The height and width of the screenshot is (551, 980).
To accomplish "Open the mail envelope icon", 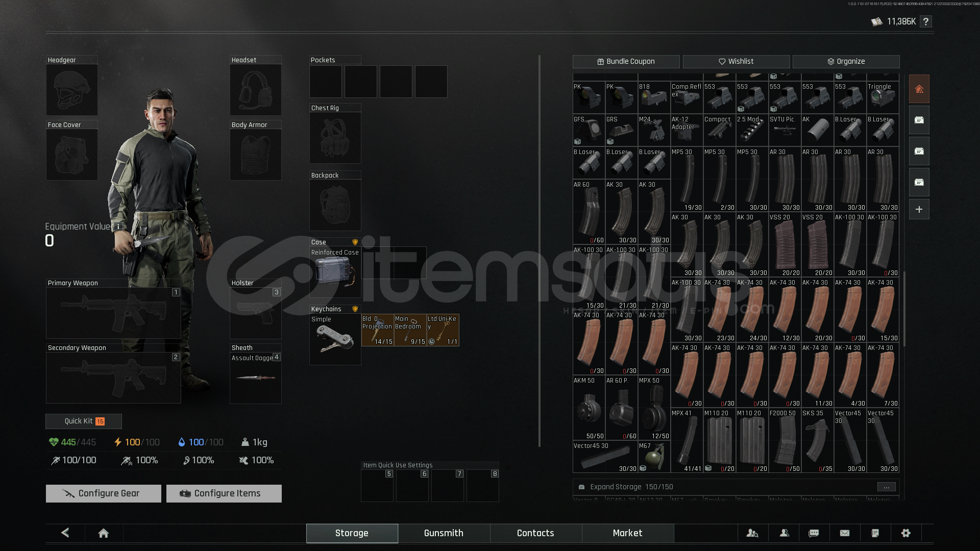I will click(x=845, y=533).
